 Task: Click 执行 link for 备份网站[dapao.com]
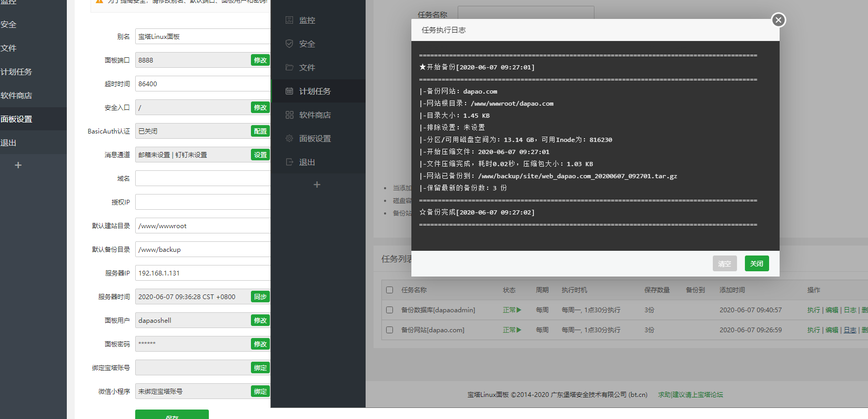coord(814,330)
